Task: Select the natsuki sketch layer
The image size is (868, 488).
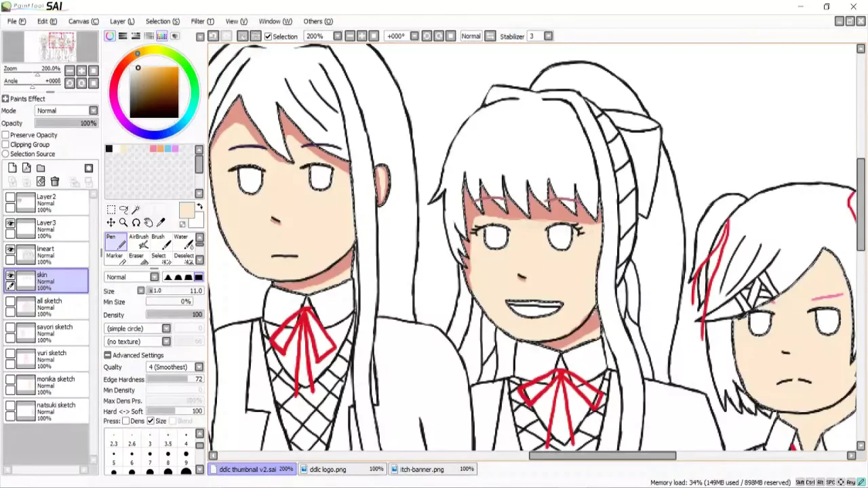Action: pos(46,411)
